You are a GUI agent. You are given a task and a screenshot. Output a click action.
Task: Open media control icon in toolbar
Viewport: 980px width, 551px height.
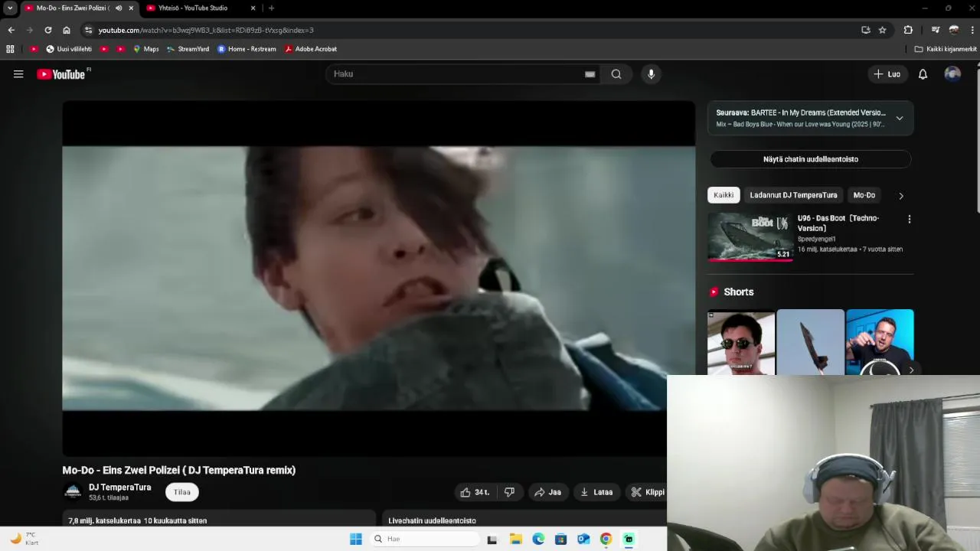[935, 30]
